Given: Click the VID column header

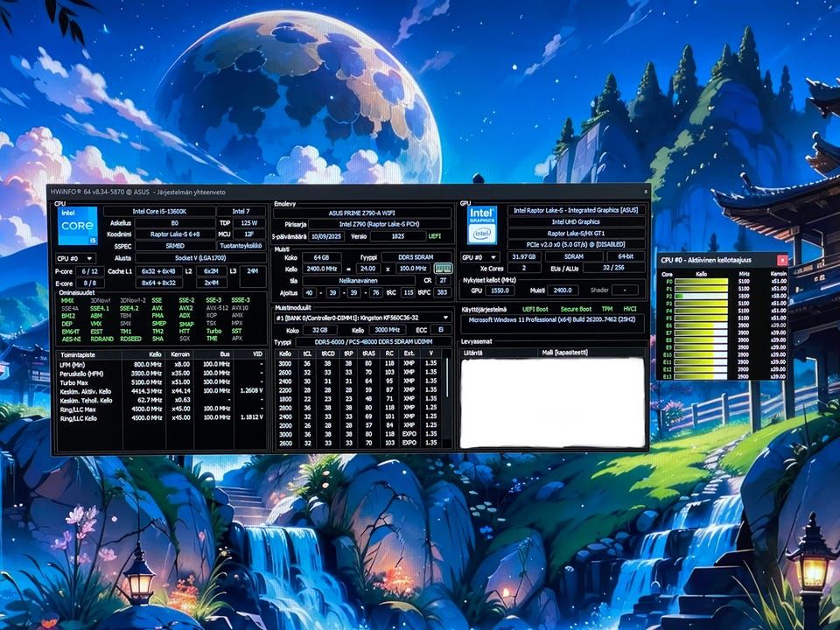Looking at the screenshot, I should [251, 354].
